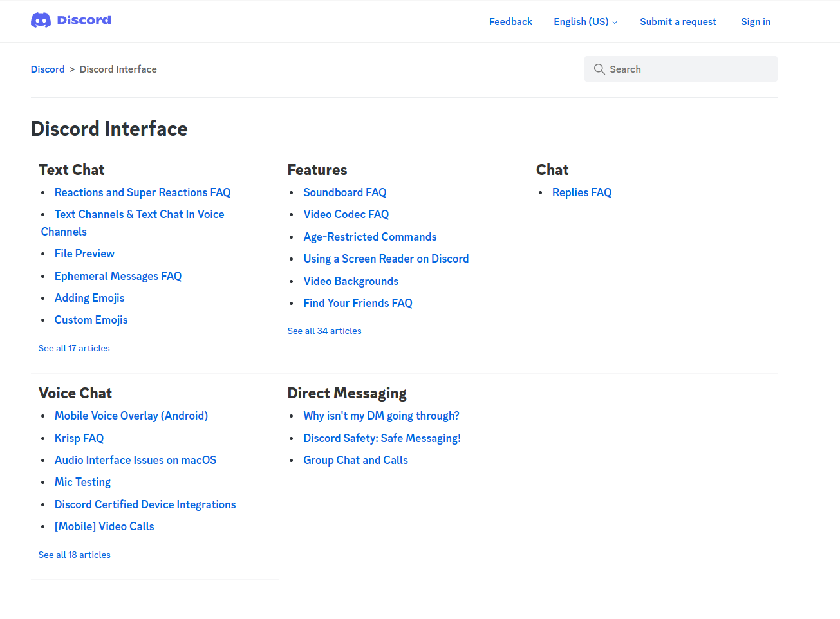Click the Chat section heading
Viewport: 840px width, 619px height.
pos(552,170)
